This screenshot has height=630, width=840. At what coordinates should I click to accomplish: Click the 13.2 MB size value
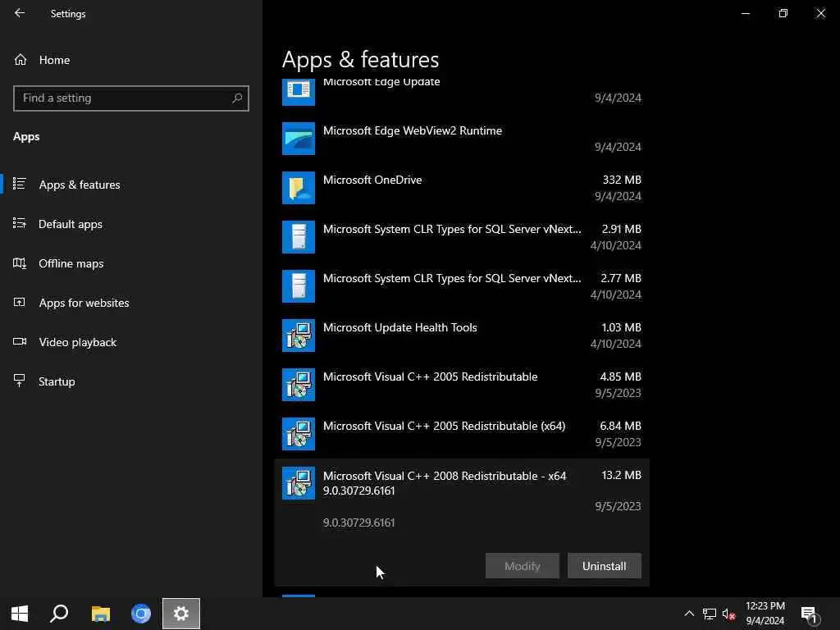coord(622,475)
